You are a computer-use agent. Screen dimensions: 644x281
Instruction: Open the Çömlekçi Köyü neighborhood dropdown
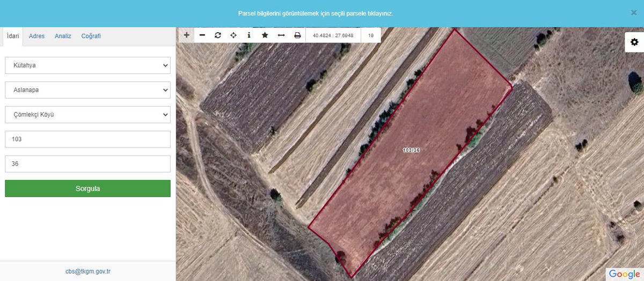[87, 115]
